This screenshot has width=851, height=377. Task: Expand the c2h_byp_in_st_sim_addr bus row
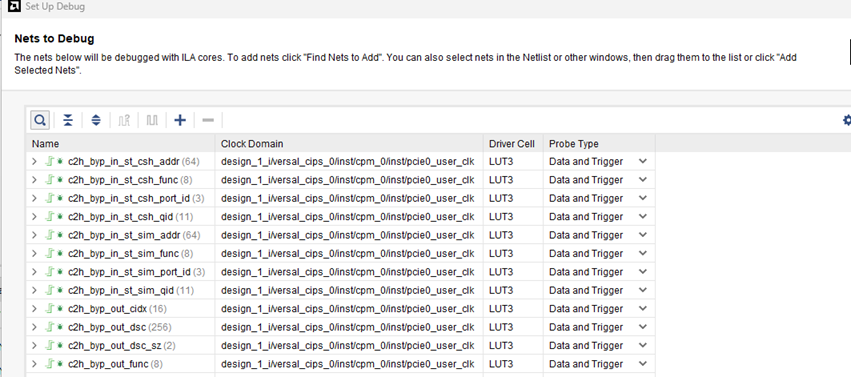pos(34,235)
